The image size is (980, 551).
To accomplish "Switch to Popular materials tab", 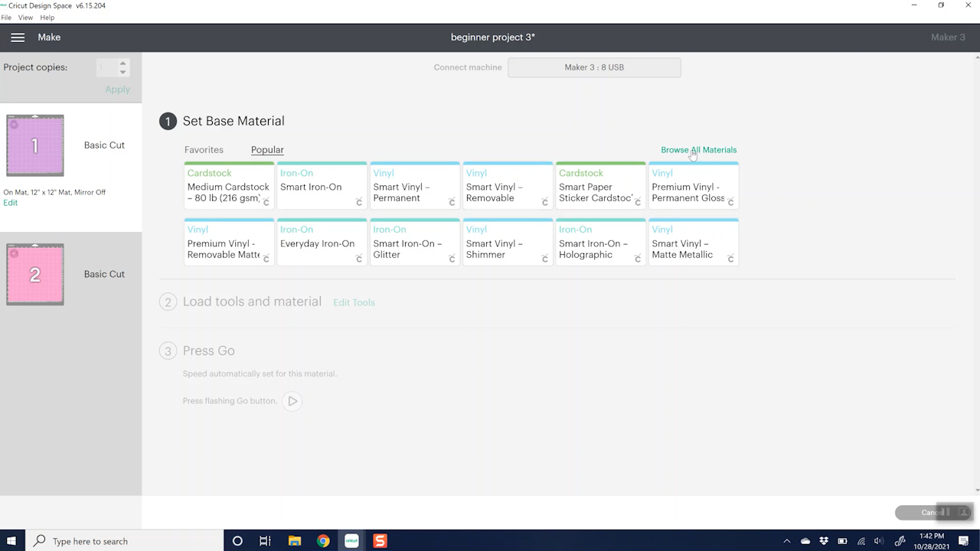I will (267, 150).
